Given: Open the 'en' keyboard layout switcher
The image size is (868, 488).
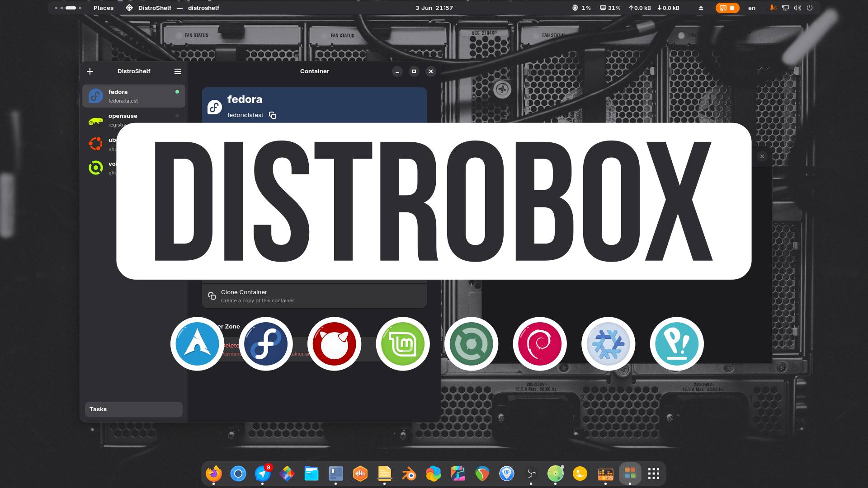Looking at the screenshot, I should coord(751,8).
